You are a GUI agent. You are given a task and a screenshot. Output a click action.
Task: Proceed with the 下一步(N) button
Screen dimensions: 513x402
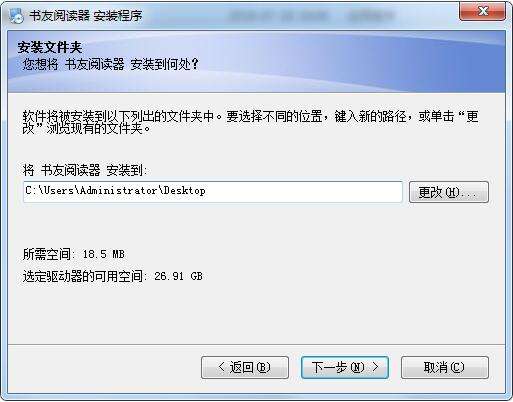pyautogui.click(x=345, y=367)
